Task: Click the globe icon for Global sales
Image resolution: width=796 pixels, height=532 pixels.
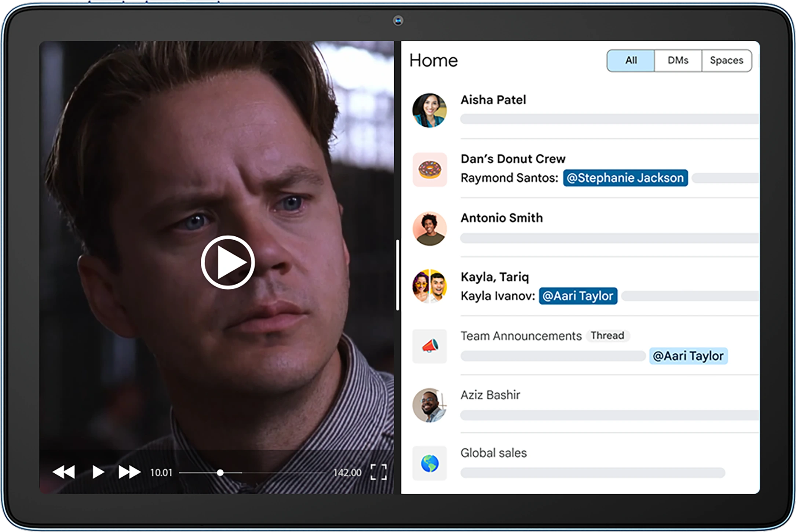Action: [430, 463]
